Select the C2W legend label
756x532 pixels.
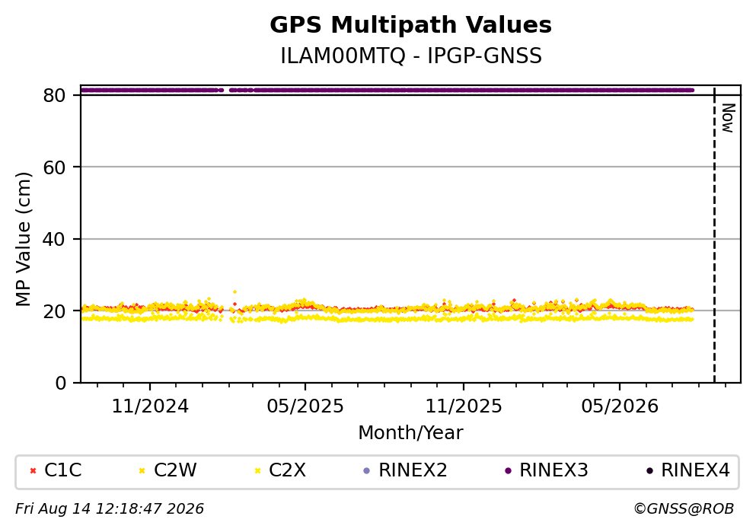[x=175, y=470]
